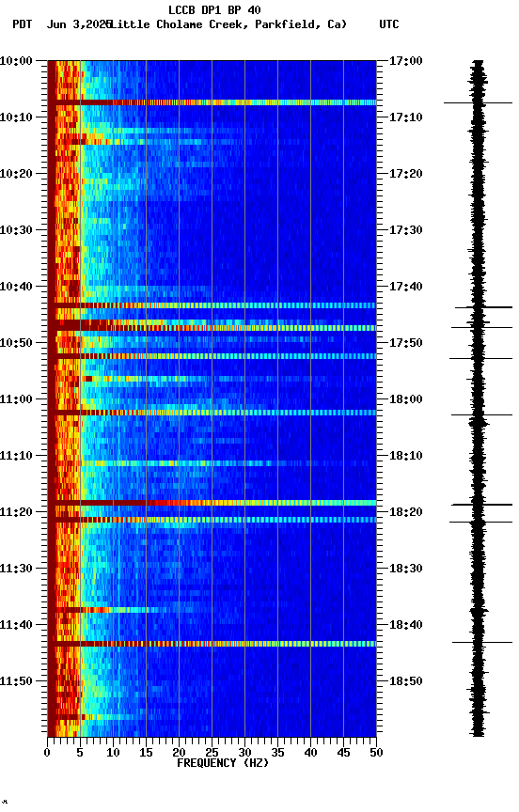The image size is (519, 812).
Task: Click the 17:50 UTC time label
Action: tap(406, 343)
